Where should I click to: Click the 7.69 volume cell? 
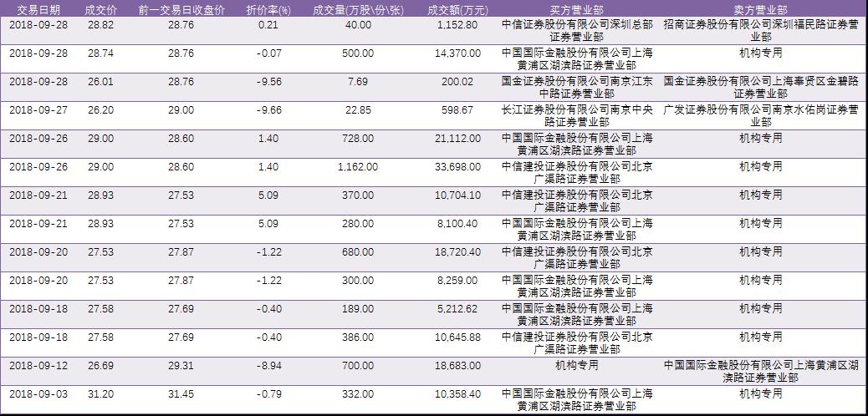[358, 81]
